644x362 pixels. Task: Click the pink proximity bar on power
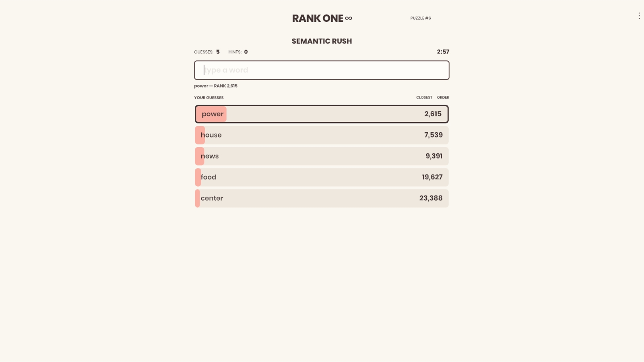[211, 114]
